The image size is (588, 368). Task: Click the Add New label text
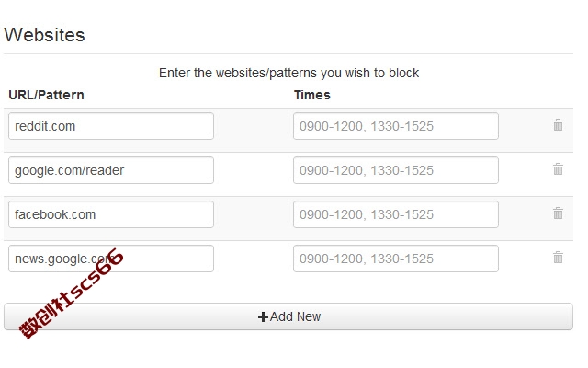coord(295,316)
